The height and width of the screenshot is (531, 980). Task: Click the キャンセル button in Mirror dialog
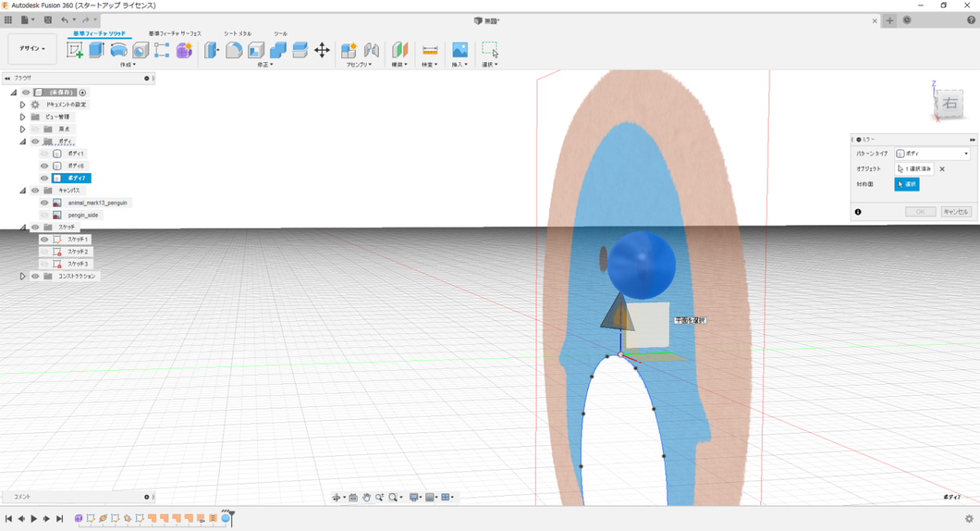coord(956,212)
